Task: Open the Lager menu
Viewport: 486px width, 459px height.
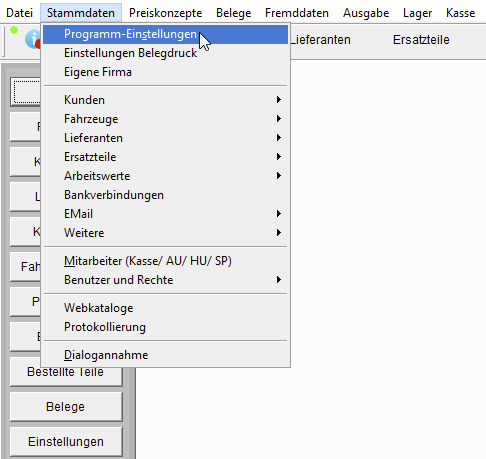Action: (x=417, y=13)
